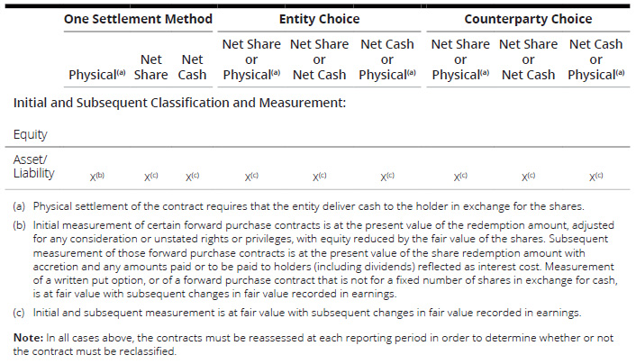
Task: Click the "One Settlement Method" column group header
Action: click(138, 19)
